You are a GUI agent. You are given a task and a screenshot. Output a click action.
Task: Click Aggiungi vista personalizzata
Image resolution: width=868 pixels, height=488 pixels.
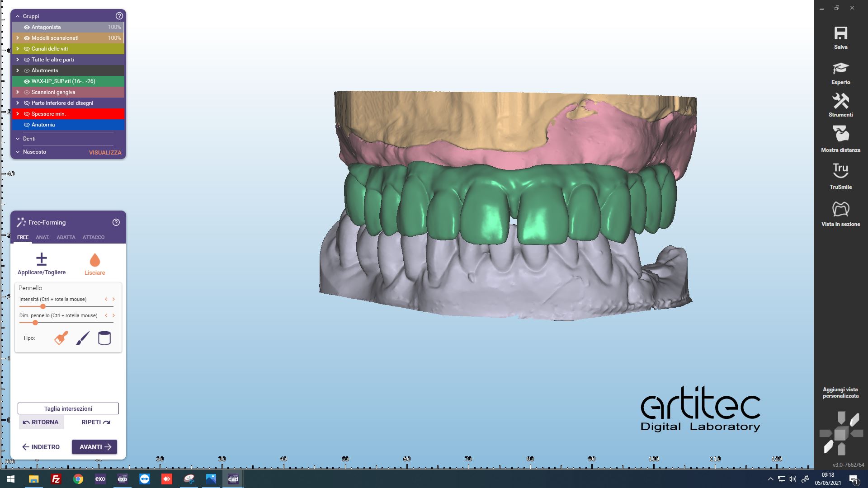coord(840,393)
